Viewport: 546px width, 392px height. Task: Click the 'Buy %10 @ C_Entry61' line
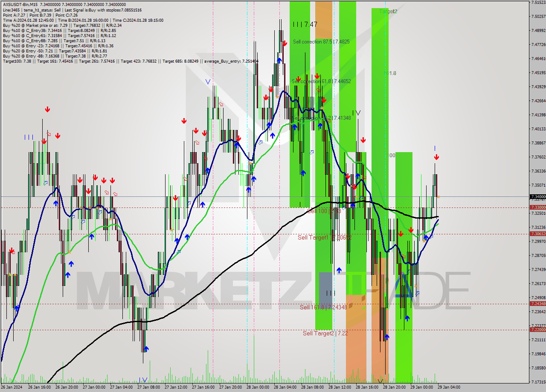[59, 35]
